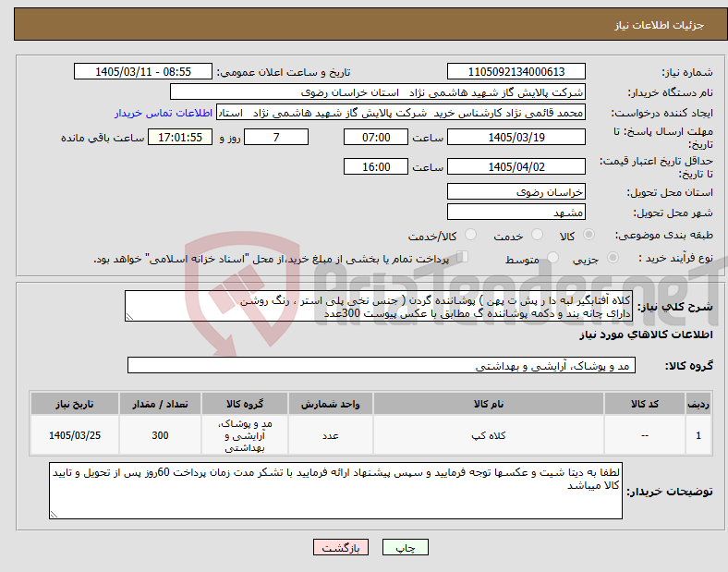Click the response deadline time 07:00
Viewport: 728px width, 572px height.
[376, 137]
